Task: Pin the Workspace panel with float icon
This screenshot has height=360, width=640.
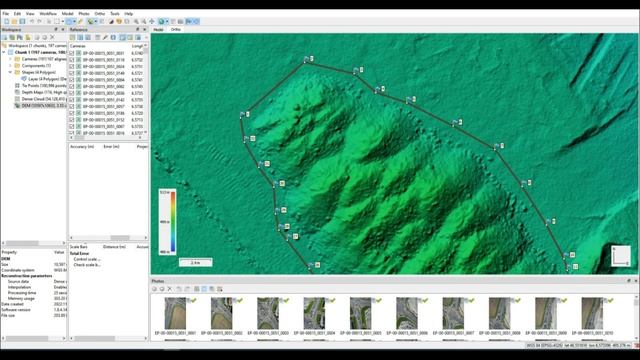Action: (x=56, y=29)
